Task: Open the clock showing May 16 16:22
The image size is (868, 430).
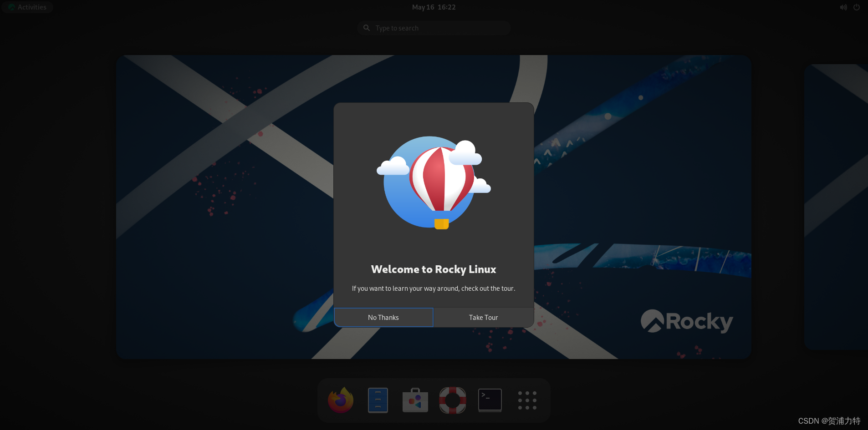Action: pyautogui.click(x=434, y=7)
